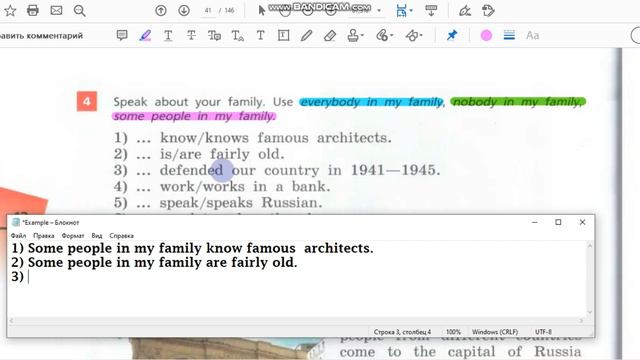Close the Notepad window
640x360 pixels.
pos(582,222)
